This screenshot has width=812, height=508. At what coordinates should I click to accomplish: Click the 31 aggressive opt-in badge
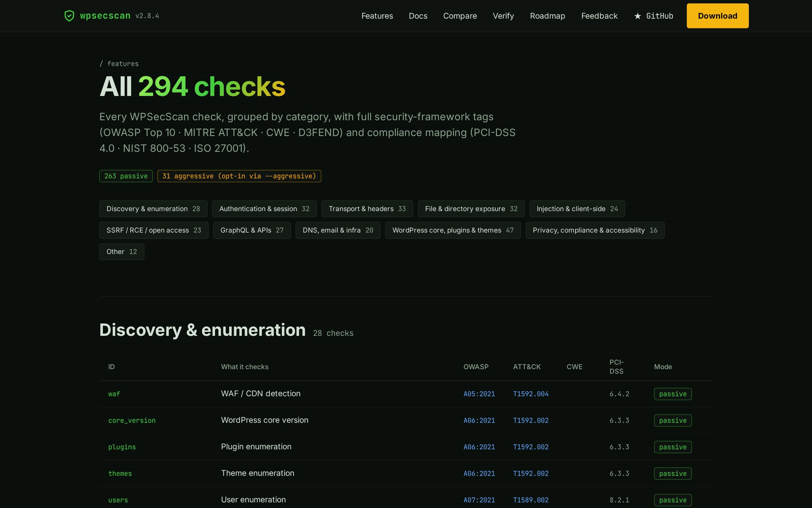click(x=239, y=176)
